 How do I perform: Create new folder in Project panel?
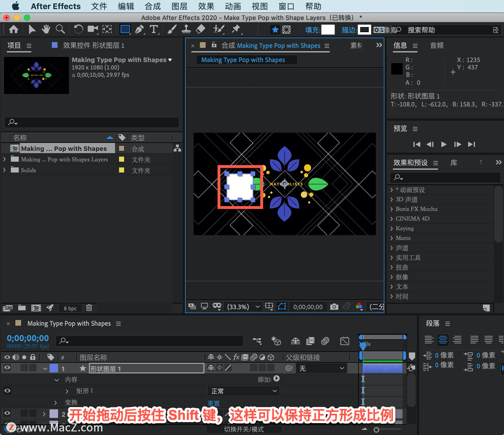[x=22, y=308]
